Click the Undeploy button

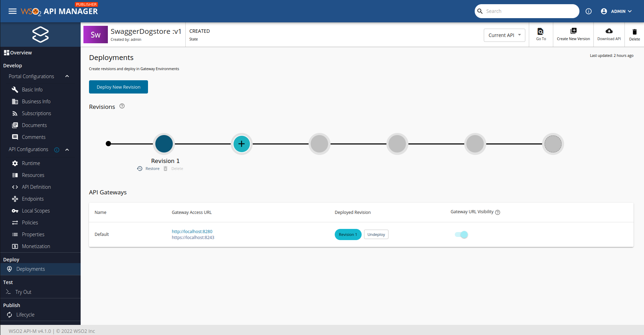pos(376,234)
